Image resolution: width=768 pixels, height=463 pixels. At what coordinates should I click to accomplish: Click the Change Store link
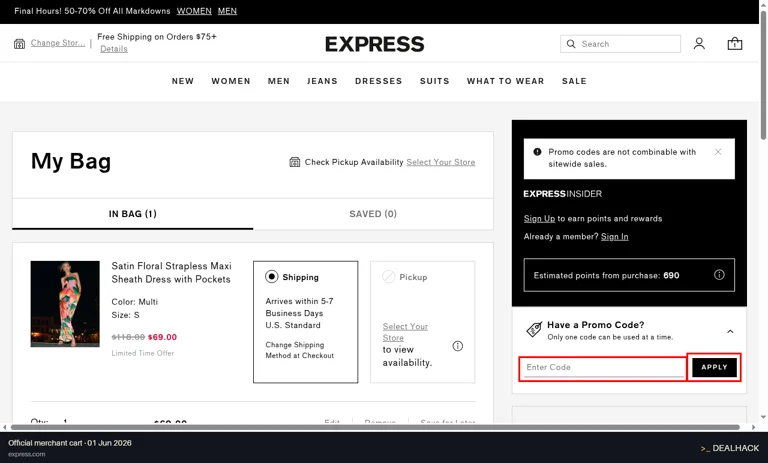58,43
